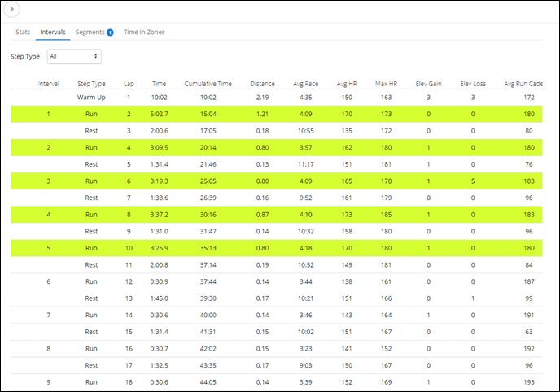Screen dimensions: 560x392
Task: Click the rest time 1:33.6
Action: [x=159, y=198]
